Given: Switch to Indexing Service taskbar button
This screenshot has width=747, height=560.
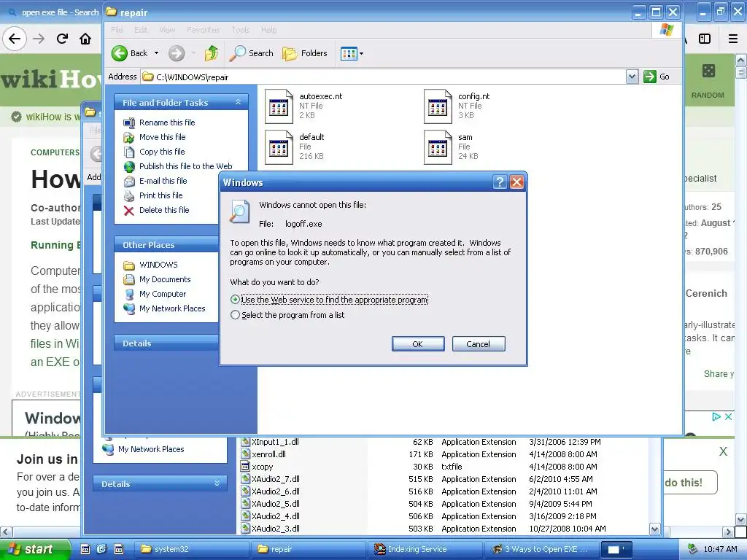Looking at the screenshot, I should pyautogui.click(x=425, y=549).
